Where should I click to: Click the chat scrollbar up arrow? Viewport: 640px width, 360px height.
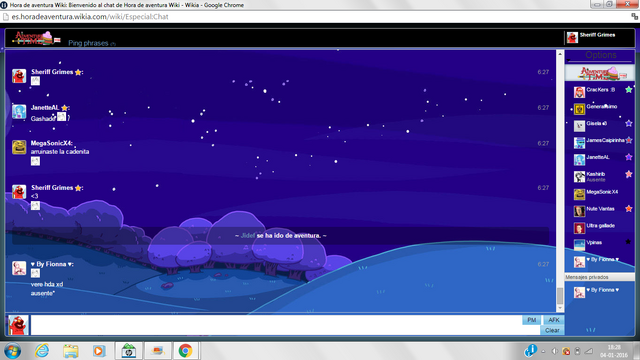pyautogui.click(x=560, y=54)
